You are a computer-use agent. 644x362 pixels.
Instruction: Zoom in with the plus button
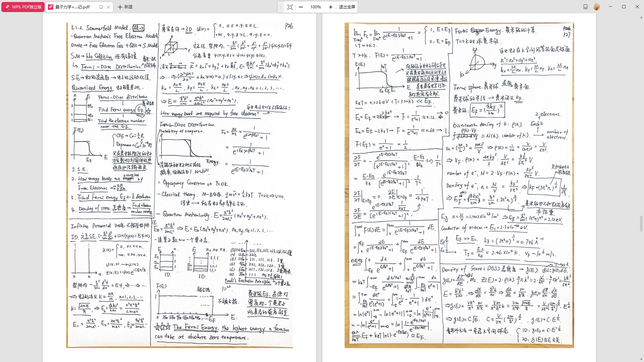click(331, 7)
